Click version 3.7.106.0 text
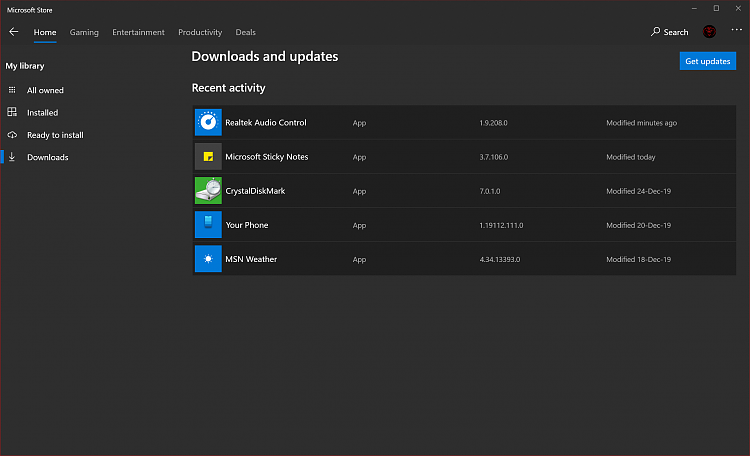 coord(494,157)
